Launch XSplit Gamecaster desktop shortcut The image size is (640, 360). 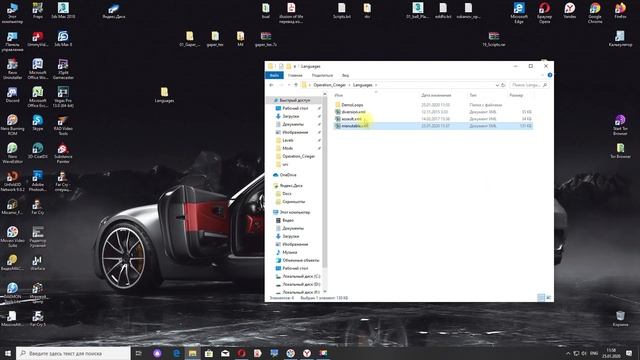[63, 69]
